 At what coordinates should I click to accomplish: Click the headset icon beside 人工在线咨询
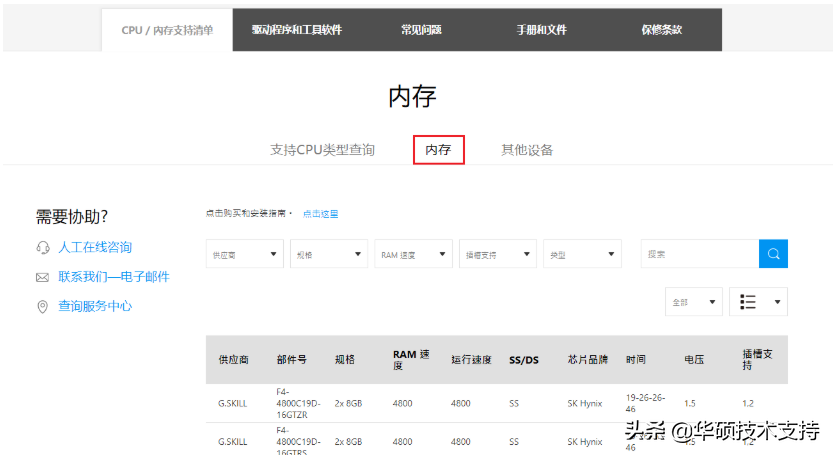[x=42, y=248]
